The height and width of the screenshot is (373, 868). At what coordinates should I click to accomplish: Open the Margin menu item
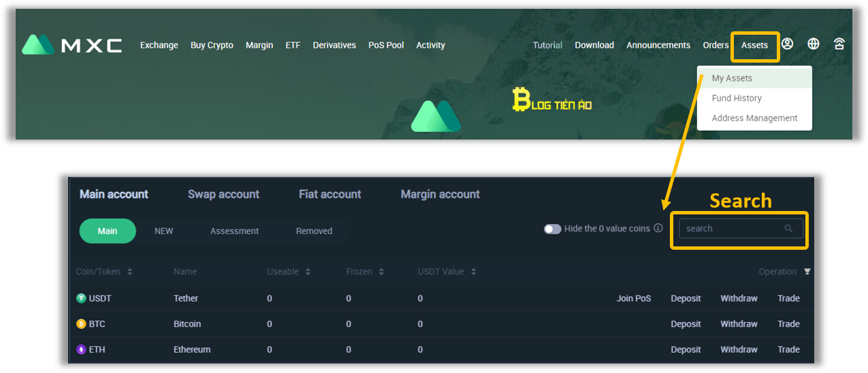[259, 45]
